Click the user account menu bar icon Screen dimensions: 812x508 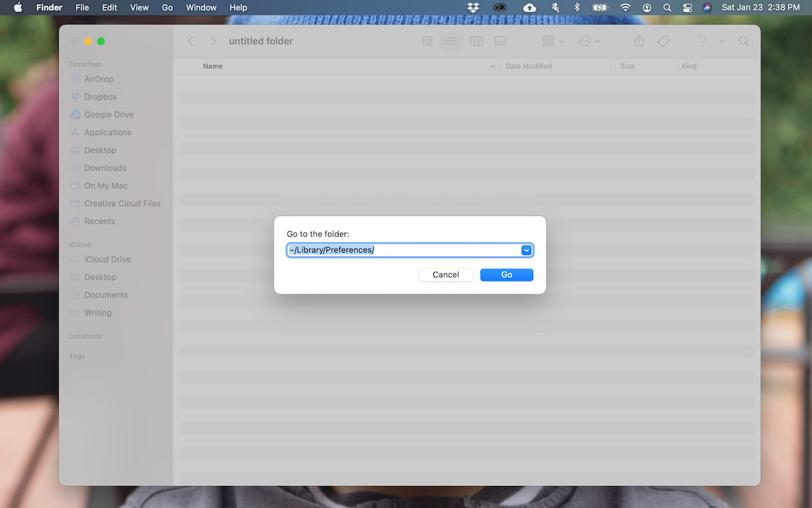coord(646,7)
